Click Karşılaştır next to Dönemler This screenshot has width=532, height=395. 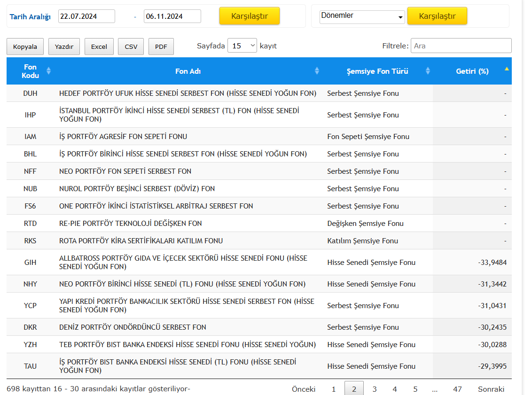437,16
